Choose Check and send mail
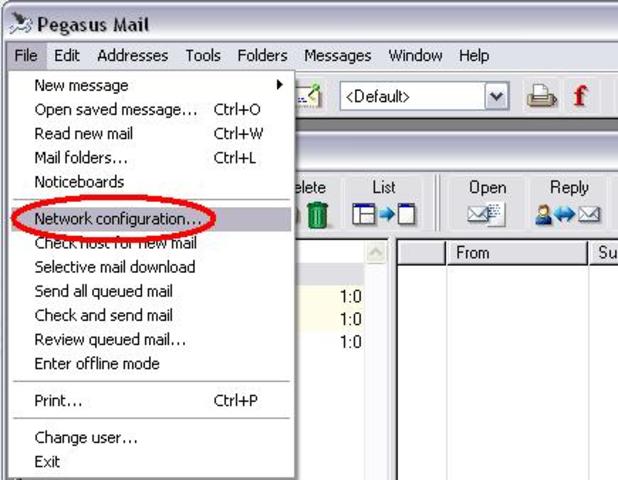The image size is (618, 480). click(x=151, y=315)
